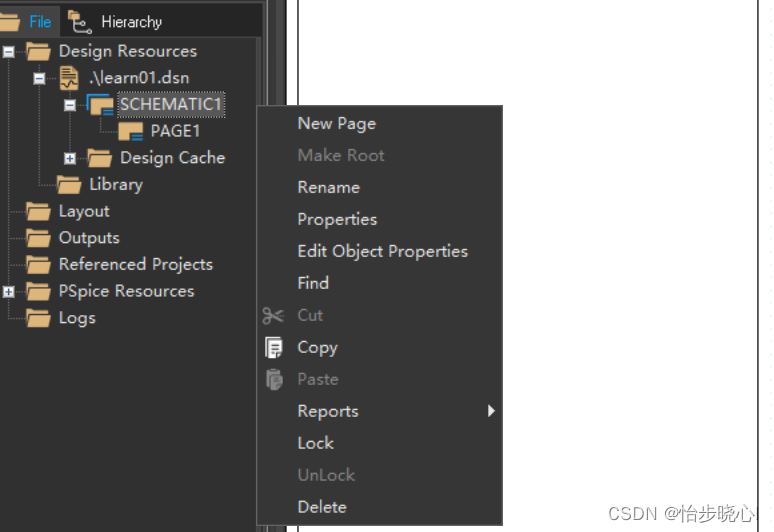Choose Edit Object Properties menu entry
The width and height of the screenshot is (774, 532).
(x=382, y=252)
